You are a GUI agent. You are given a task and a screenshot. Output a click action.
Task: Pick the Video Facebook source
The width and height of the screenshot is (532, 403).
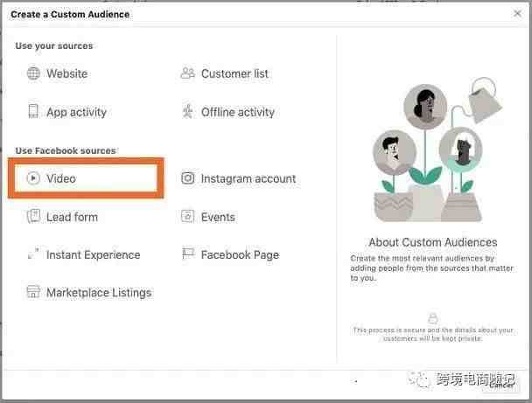[x=86, y=178]
